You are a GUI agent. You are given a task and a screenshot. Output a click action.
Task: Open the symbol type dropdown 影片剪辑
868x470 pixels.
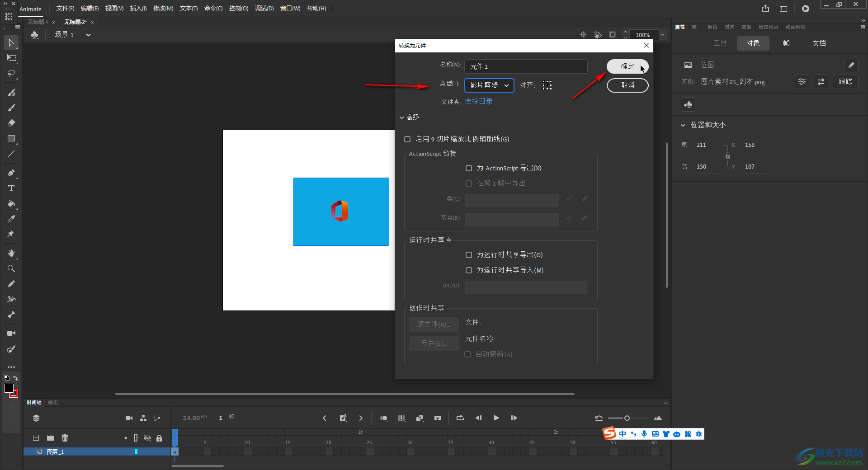(489, 85)
